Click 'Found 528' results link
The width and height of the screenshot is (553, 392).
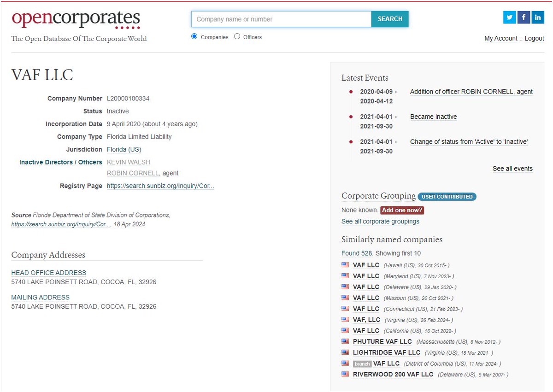tap(357, 253)
